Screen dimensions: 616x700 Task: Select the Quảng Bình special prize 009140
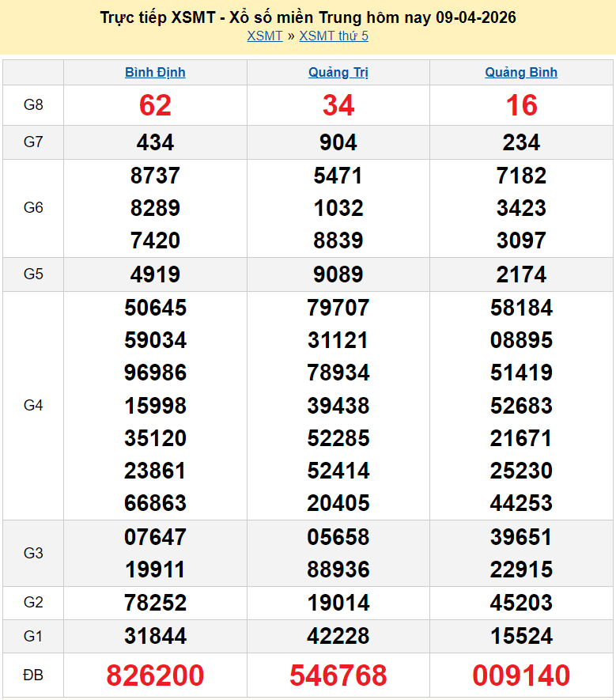click(x=521, y=675)
